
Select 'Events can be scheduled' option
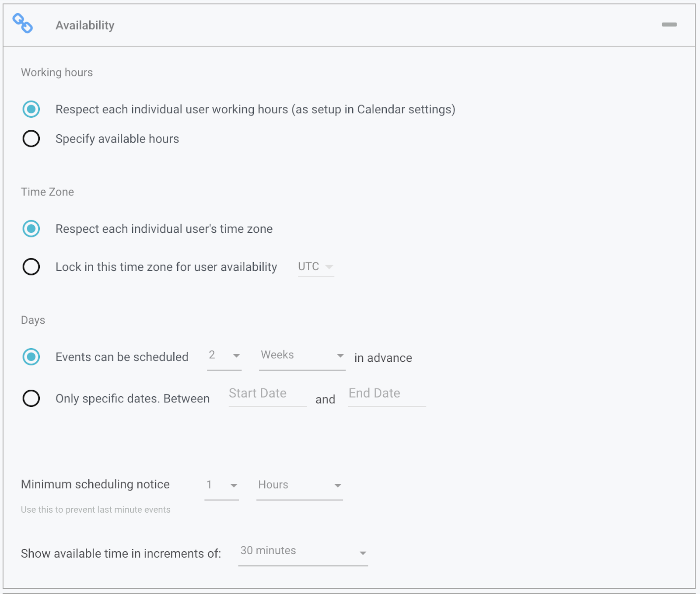point(31,357)
